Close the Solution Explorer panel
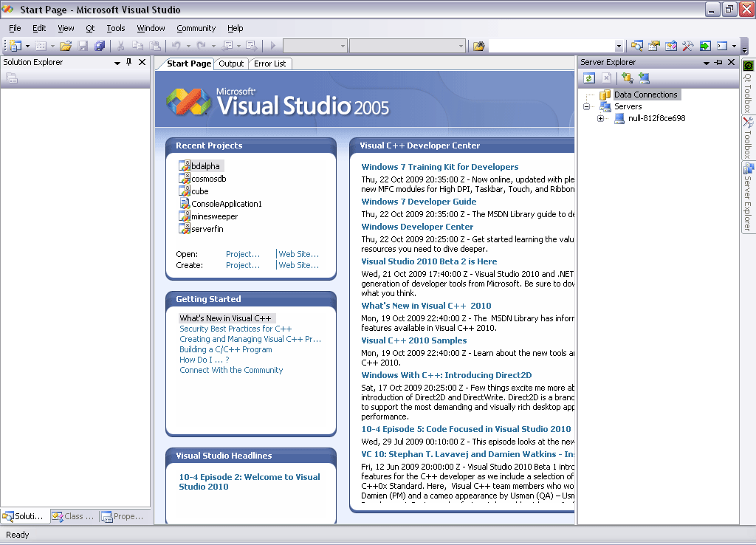This screenshot has width=756, height=545. click(142, 62)
